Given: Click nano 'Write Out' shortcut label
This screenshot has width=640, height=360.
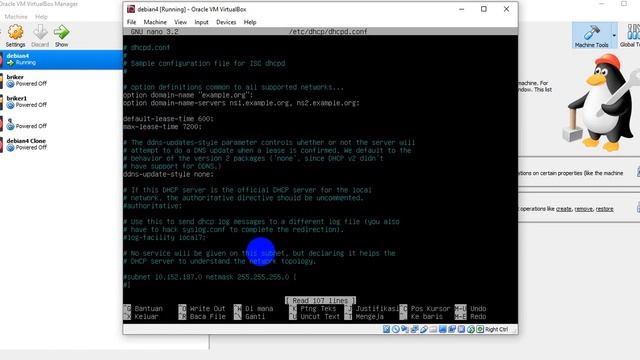Looking at the screenshot, I should tap(207, 309).
